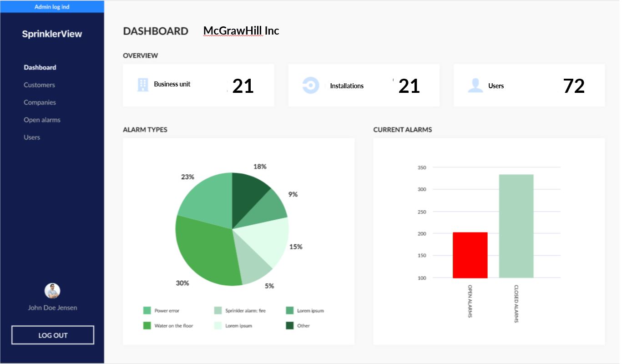Click the Power error legend swatch

point(147,310)
